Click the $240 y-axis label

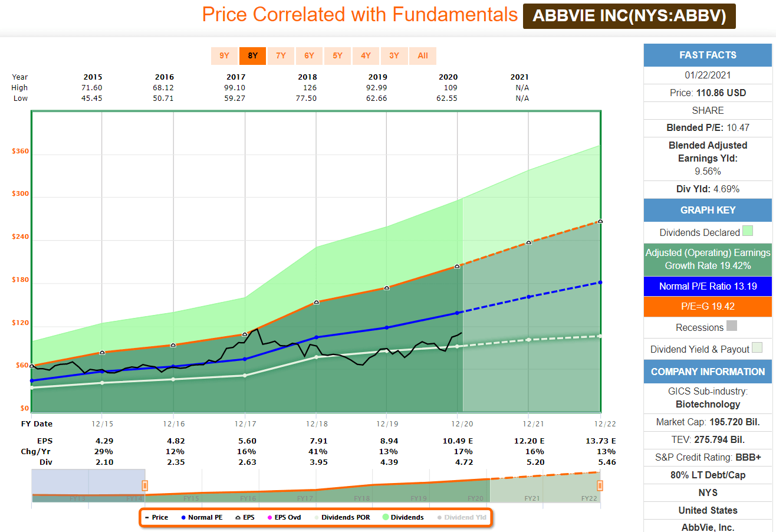[x=20, y=237]
